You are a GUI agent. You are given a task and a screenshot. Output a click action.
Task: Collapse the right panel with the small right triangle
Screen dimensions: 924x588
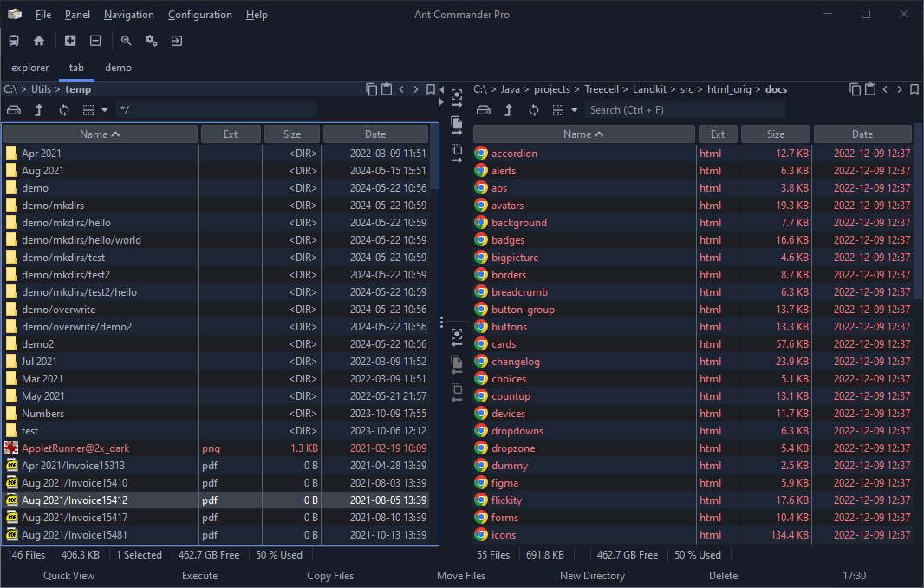[442, 102]
